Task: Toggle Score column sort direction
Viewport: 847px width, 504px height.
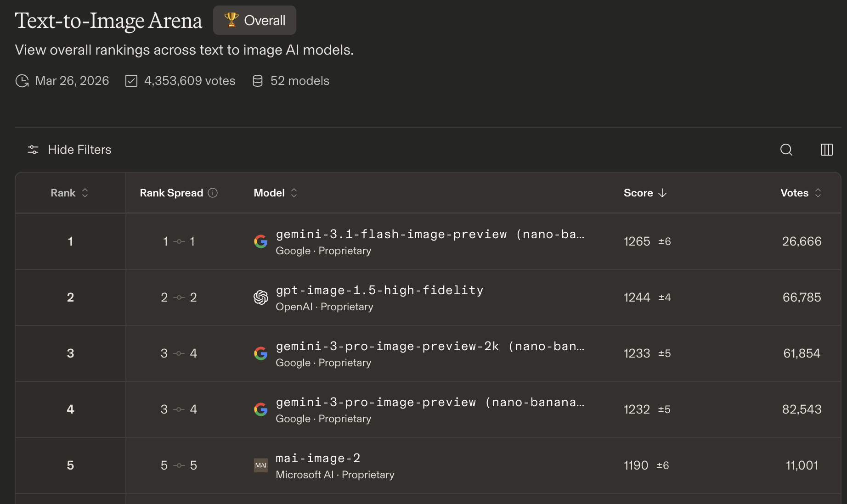Action: pos(645,193)
